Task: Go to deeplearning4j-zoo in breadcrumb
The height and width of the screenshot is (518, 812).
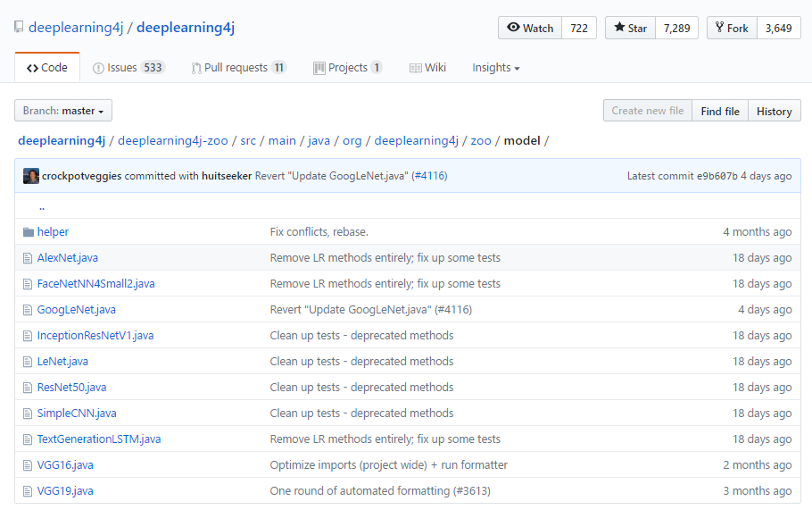Action: (173, 140)
